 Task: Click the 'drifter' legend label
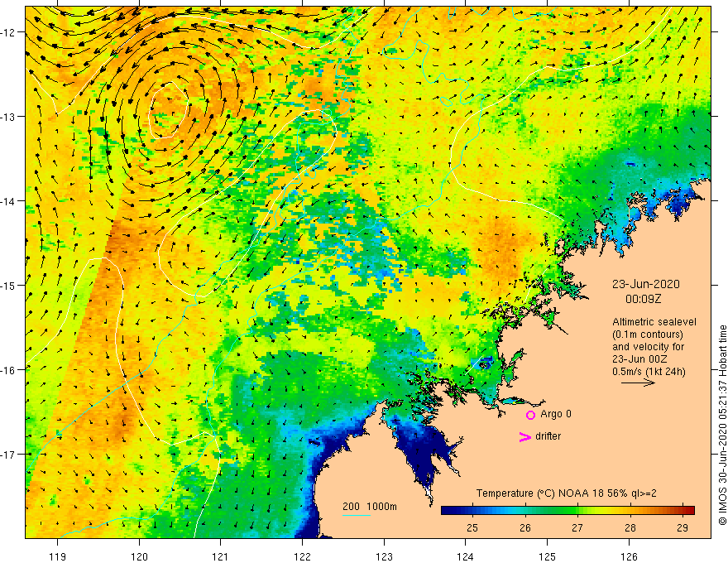[548, 436]
